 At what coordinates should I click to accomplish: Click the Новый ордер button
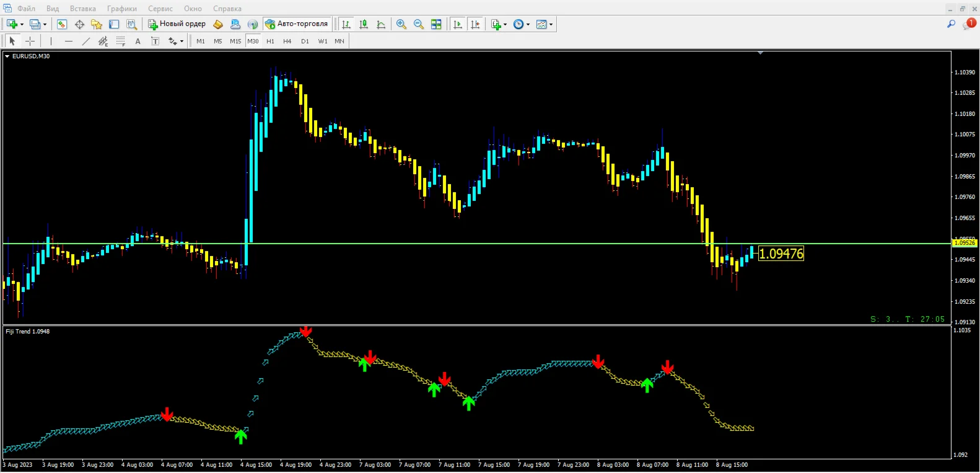[x=177, y=24]
